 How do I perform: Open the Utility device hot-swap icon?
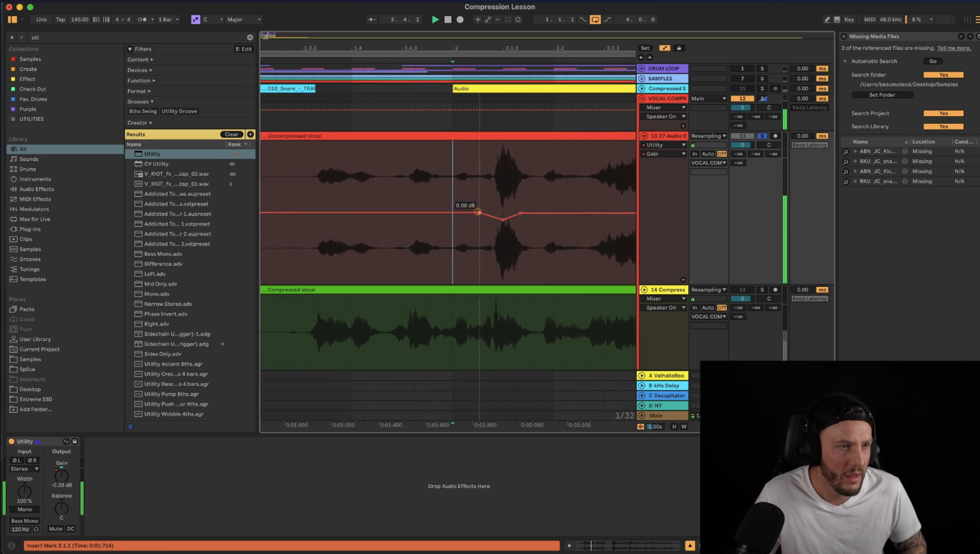(66, 442)
